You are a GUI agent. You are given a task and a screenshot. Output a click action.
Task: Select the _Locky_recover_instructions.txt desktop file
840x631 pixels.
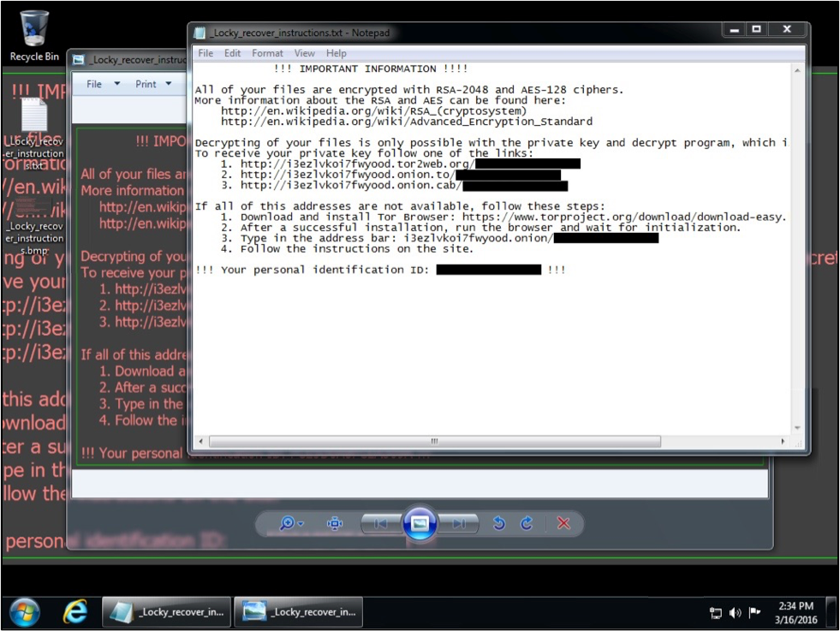click(x=34, y=134)
